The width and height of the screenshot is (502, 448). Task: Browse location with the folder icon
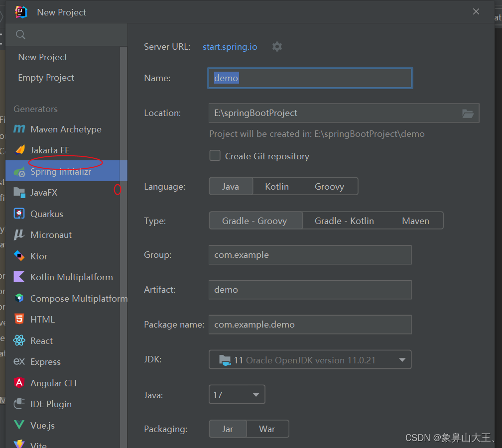(468, 113)
